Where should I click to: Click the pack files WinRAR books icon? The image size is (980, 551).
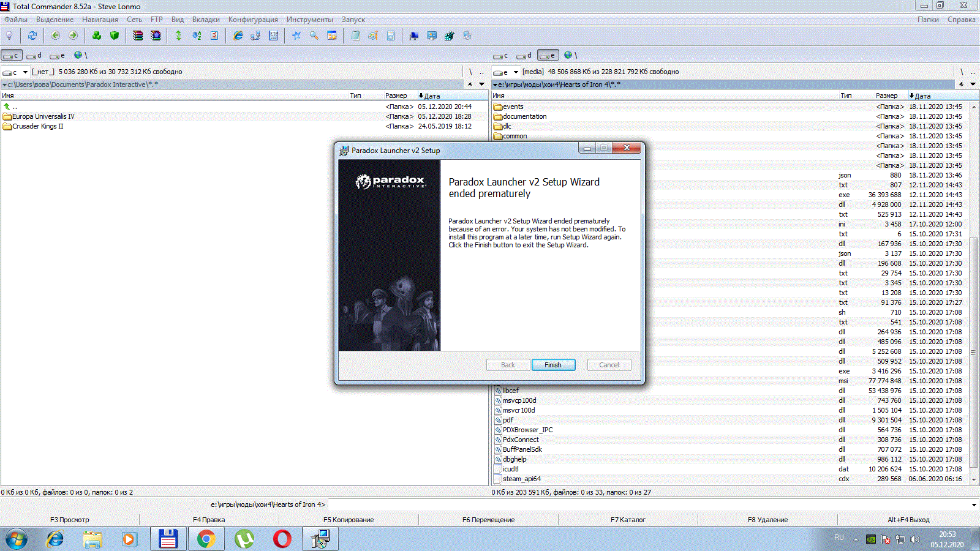138,36
